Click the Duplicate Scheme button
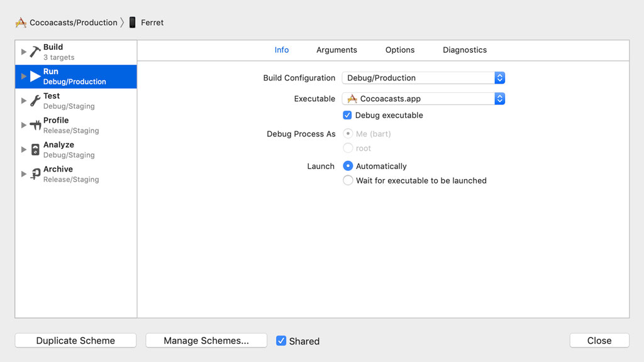The image size is (644, 362). [x=75, y=340]
